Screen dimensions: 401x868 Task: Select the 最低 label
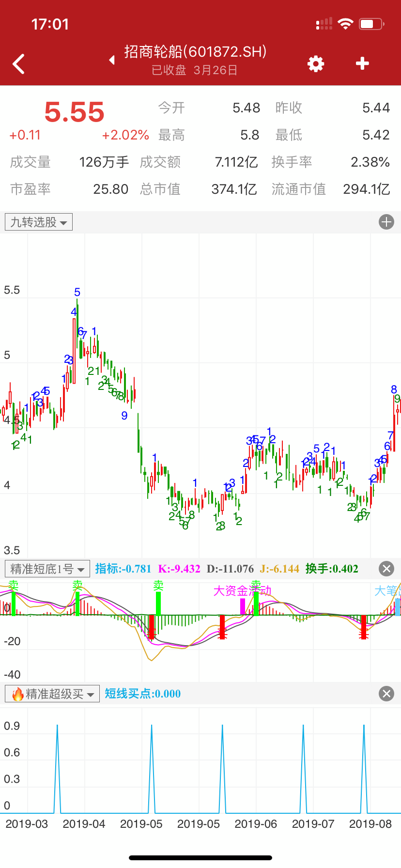pyautogui.click(x=289, y=135)
